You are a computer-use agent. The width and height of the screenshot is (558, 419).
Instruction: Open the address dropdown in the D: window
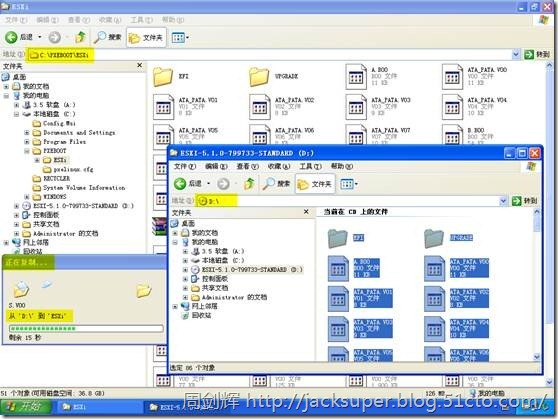(503, 201)
